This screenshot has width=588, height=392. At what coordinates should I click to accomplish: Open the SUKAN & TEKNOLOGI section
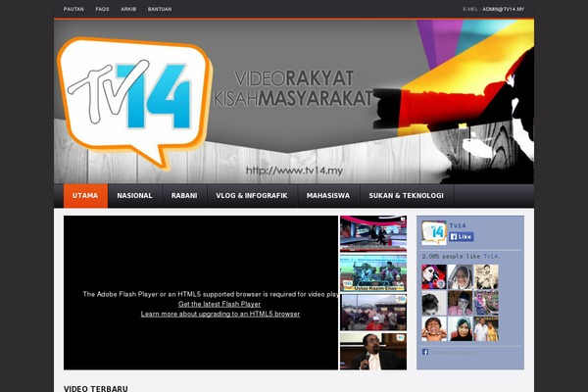(x=406, y=195)
